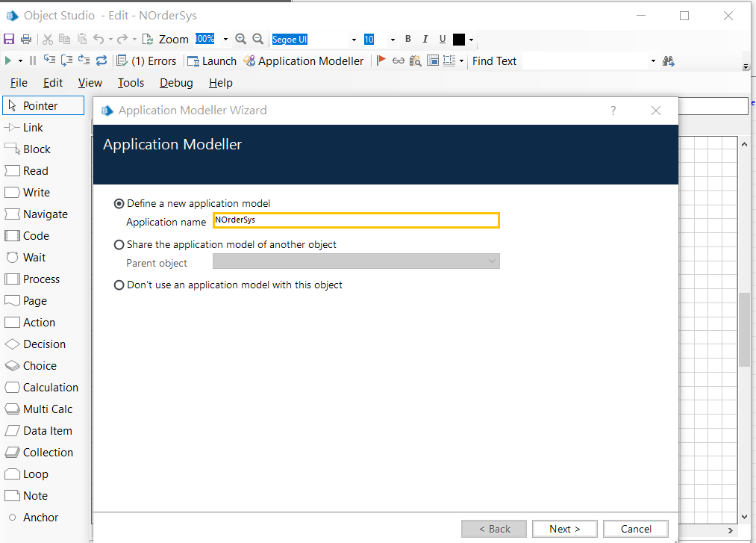Select the Decision stage tool
The width and height of the screenshot is (756, 543).
pos(35,344)
